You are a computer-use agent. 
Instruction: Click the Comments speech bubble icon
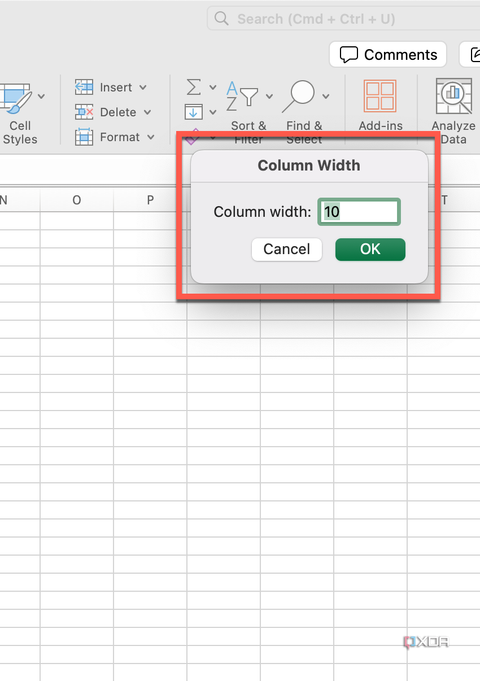click(349, 55)
